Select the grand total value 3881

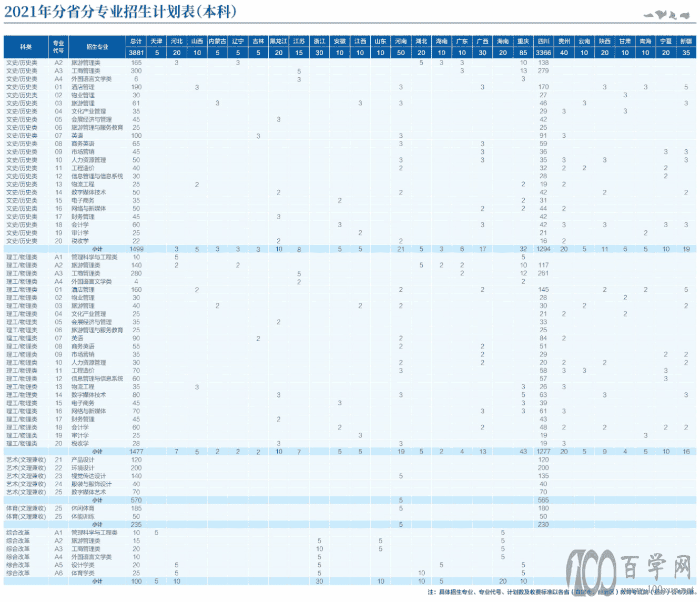point(136,53)
